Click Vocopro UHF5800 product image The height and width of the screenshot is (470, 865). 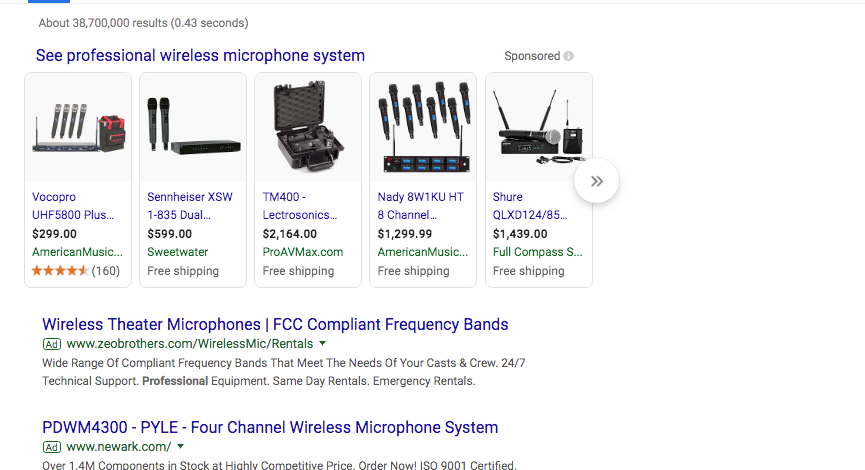pos(78,127)
